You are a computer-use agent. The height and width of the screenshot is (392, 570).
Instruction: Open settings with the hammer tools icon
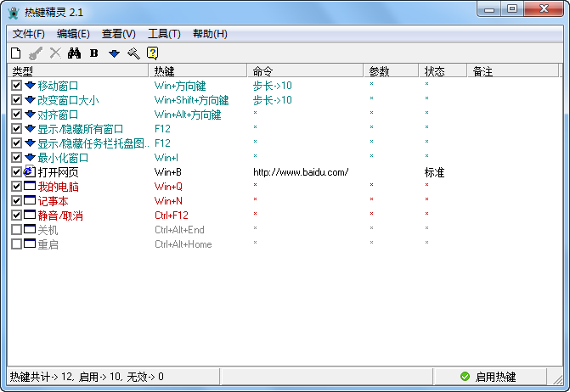click(x=133, y=53)
